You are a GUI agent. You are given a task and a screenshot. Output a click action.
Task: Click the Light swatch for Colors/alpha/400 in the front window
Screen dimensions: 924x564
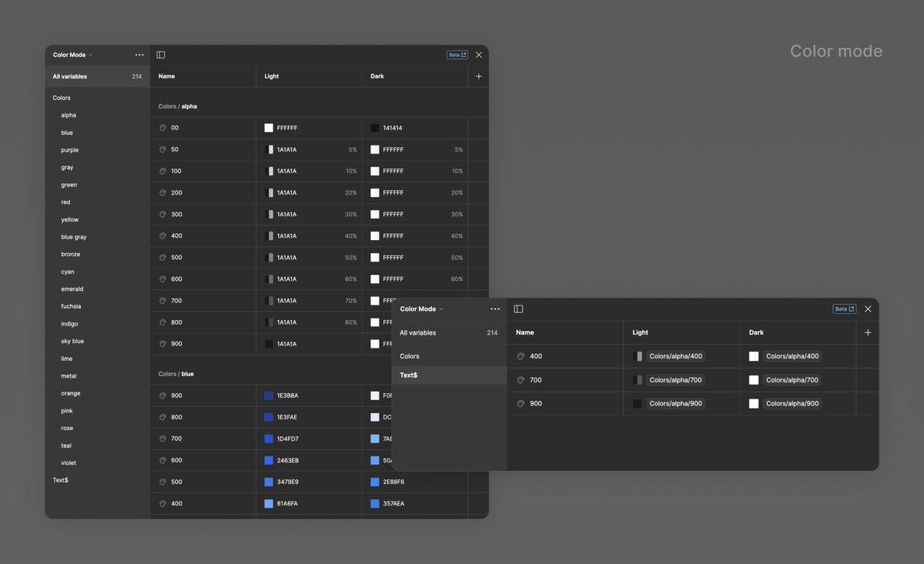pos(638,356)
